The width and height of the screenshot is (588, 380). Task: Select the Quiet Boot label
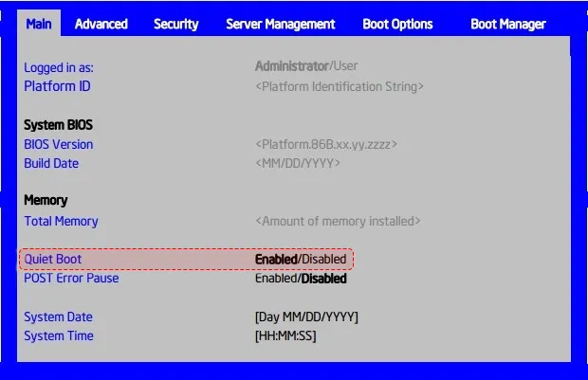pos(53,260)
